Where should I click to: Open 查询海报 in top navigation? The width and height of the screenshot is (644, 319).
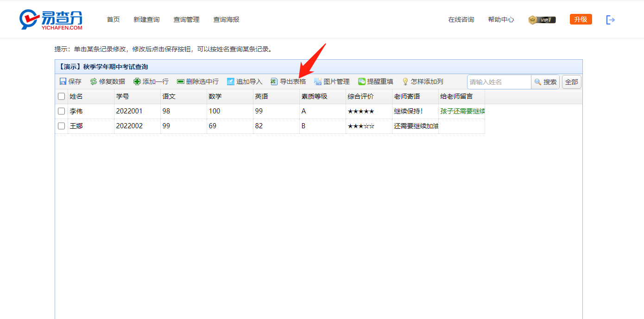pyautogui.click(x=226, y=19)
